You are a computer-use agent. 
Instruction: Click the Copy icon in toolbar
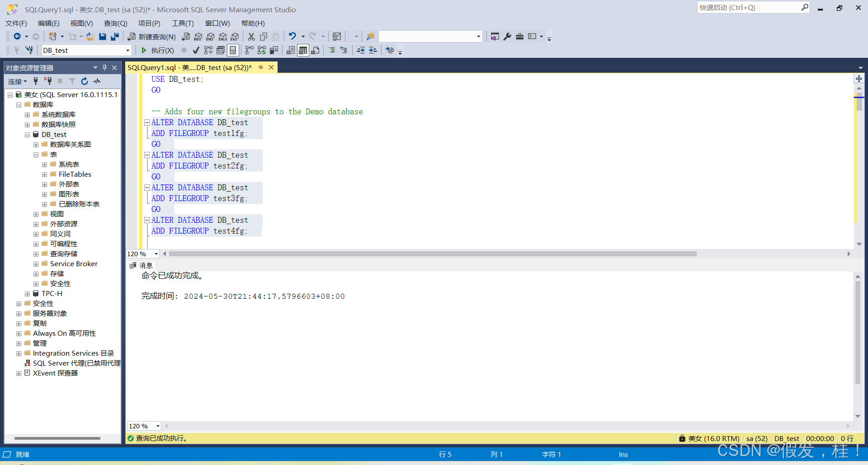point(264,37)
